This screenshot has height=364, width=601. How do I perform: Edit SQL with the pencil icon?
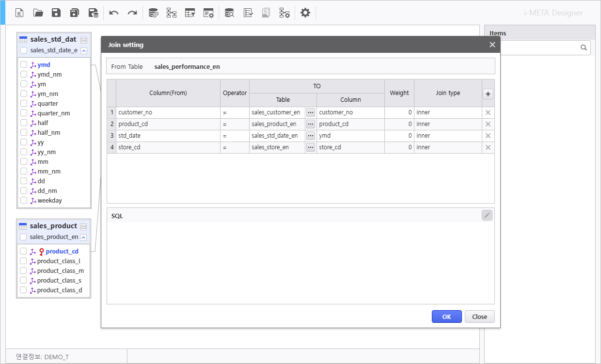coord(487,215)
